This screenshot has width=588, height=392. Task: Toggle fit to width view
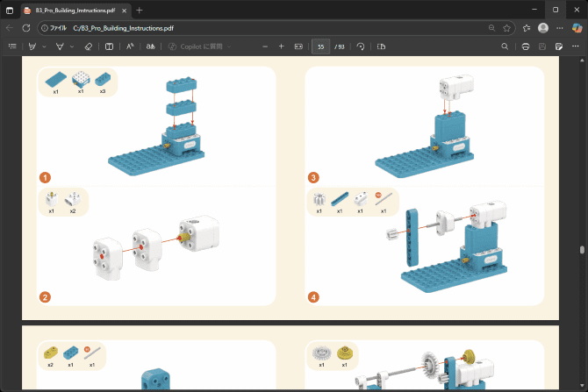(298, 46)
